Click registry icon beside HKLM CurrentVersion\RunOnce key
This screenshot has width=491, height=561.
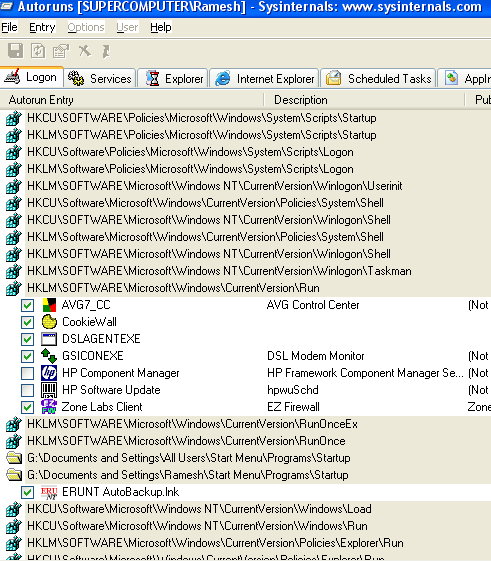[x=14, y=441]
